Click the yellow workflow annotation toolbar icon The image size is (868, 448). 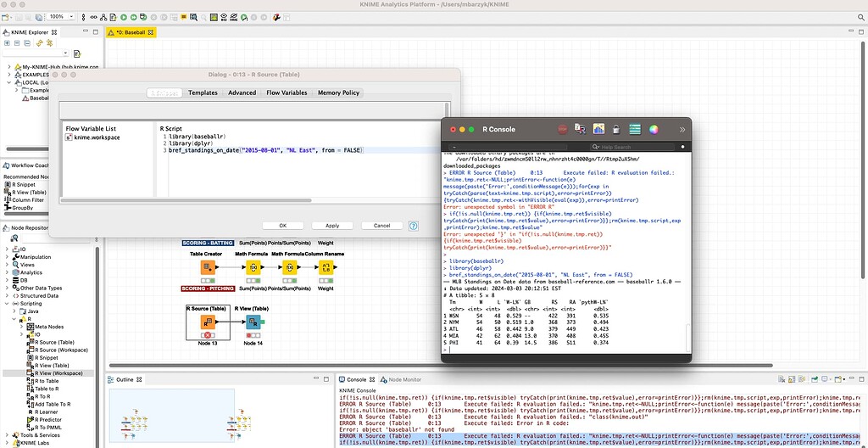[184, 17]
